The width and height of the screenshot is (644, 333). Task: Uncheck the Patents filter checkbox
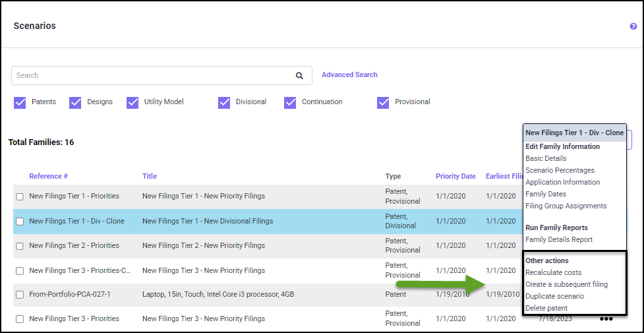[x=20, y=102]
